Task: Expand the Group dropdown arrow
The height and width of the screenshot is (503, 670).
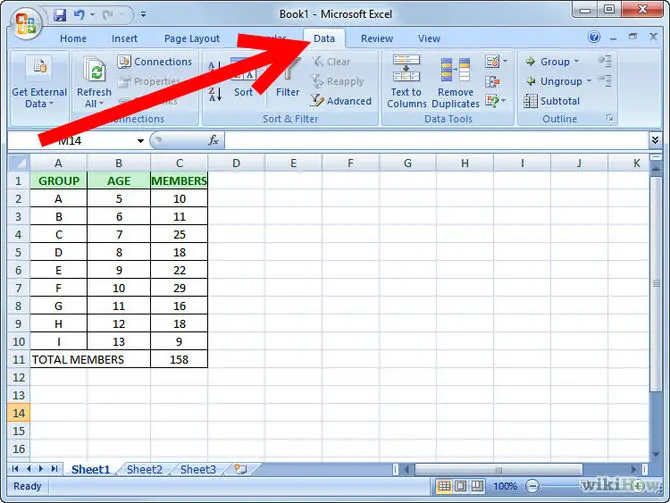Action: point(578,62)
